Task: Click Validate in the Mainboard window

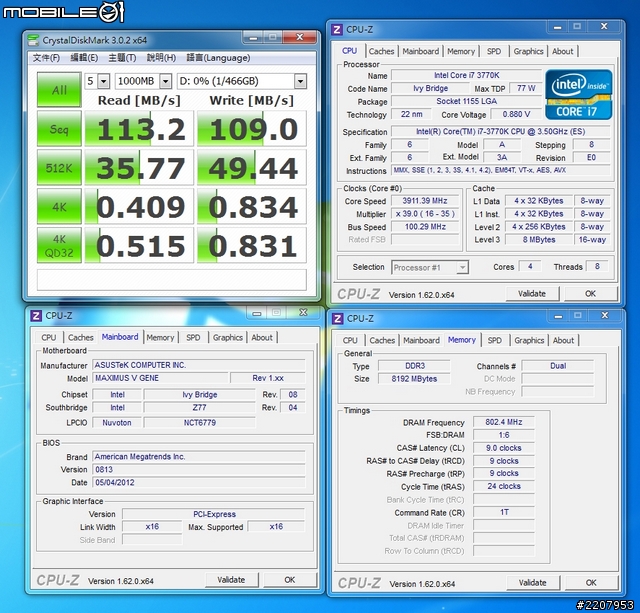Action: [x=231, y=580]
